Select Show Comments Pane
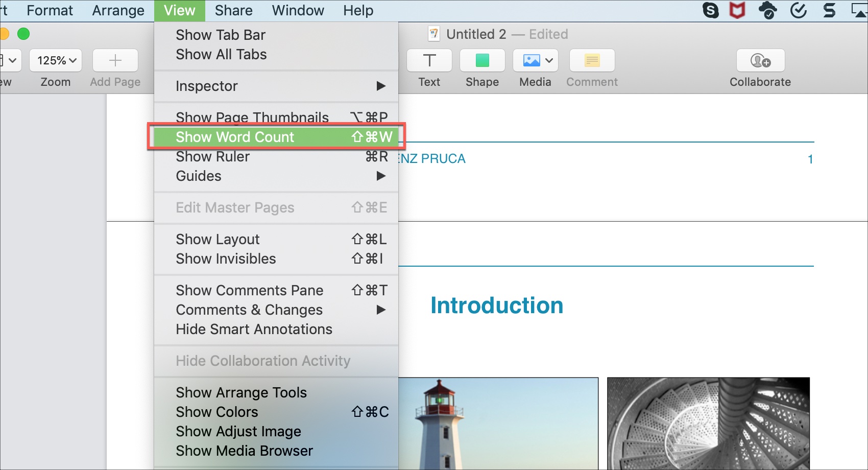Screen dimensions: 868x470 [276, 290]
